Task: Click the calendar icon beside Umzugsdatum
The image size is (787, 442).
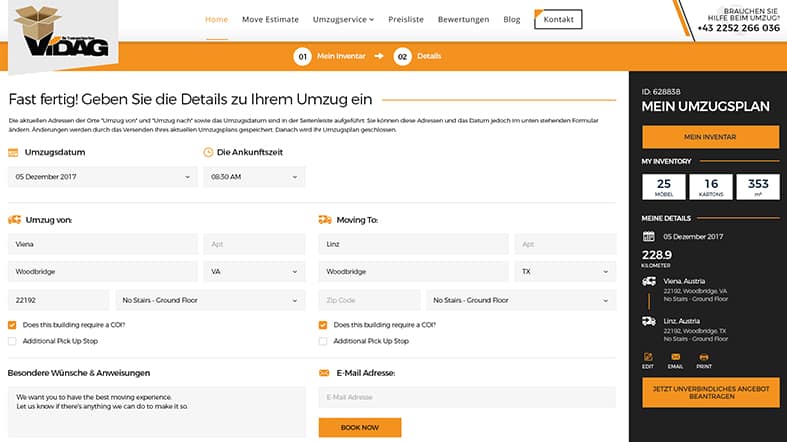Action: click(x=13, y=152)
